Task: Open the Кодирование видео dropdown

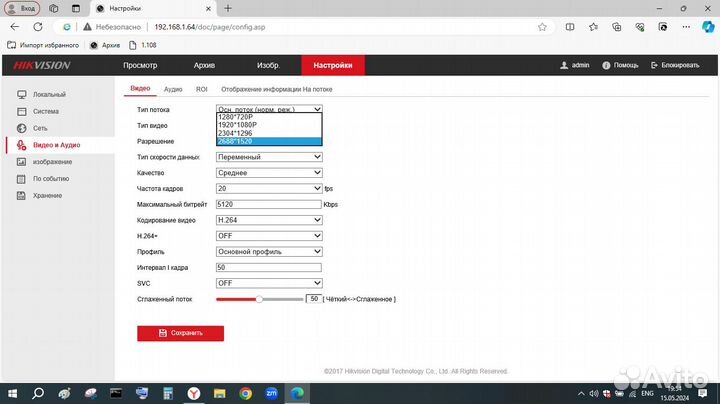Action: [269, 220]
